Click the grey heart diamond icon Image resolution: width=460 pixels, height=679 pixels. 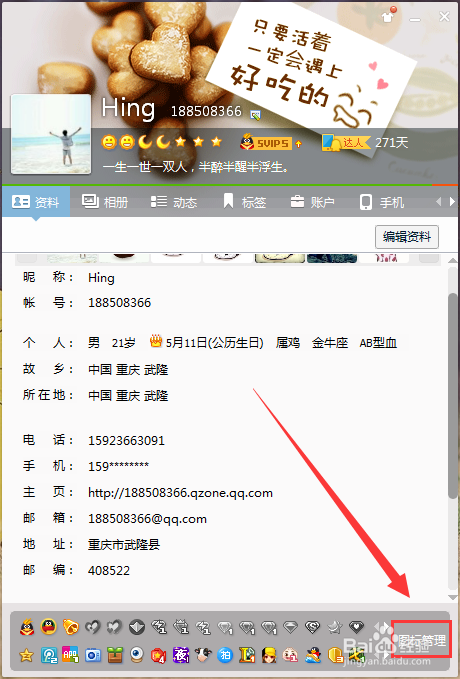click(x=356, y=627)
